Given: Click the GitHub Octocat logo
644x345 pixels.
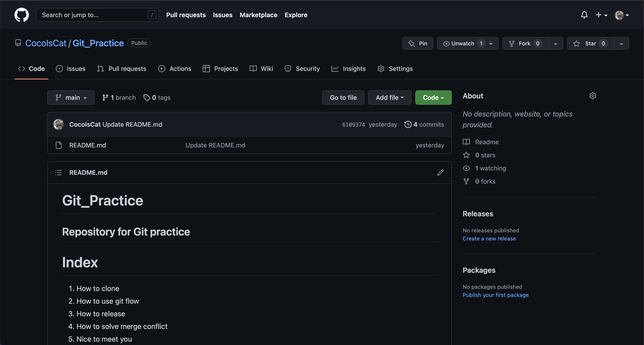Looking at the screenshot, I should click(x=21, y=15).
